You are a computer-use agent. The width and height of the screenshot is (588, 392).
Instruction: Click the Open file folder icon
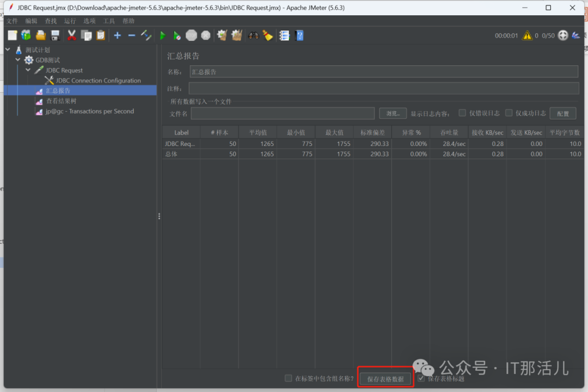pos(40,35)
